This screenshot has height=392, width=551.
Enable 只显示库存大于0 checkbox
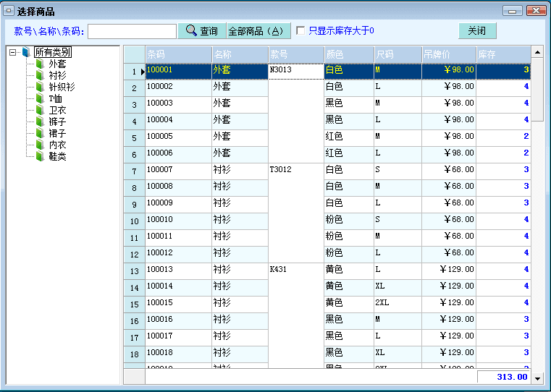click(300, 31)
